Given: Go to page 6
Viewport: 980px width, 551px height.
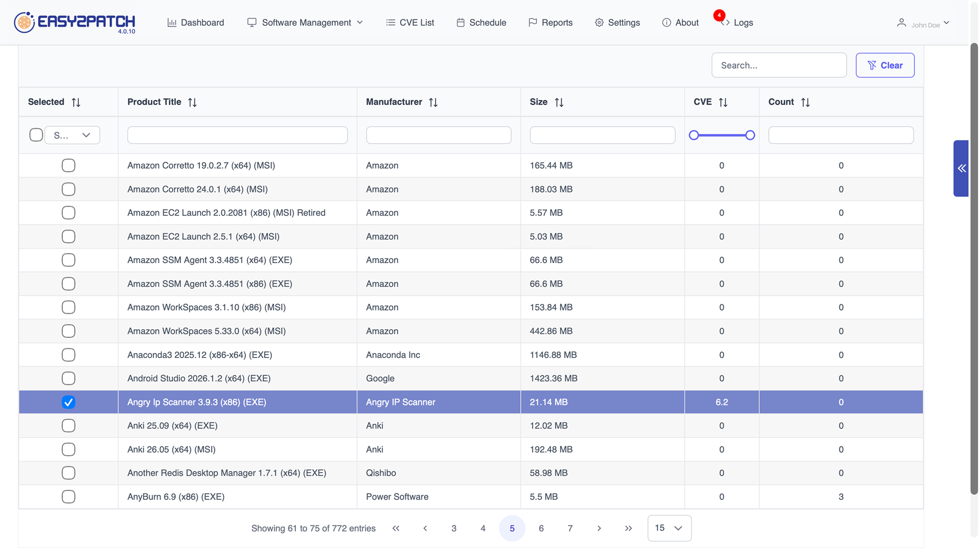Looking at the screenshot, I should (x=541, y=528).
